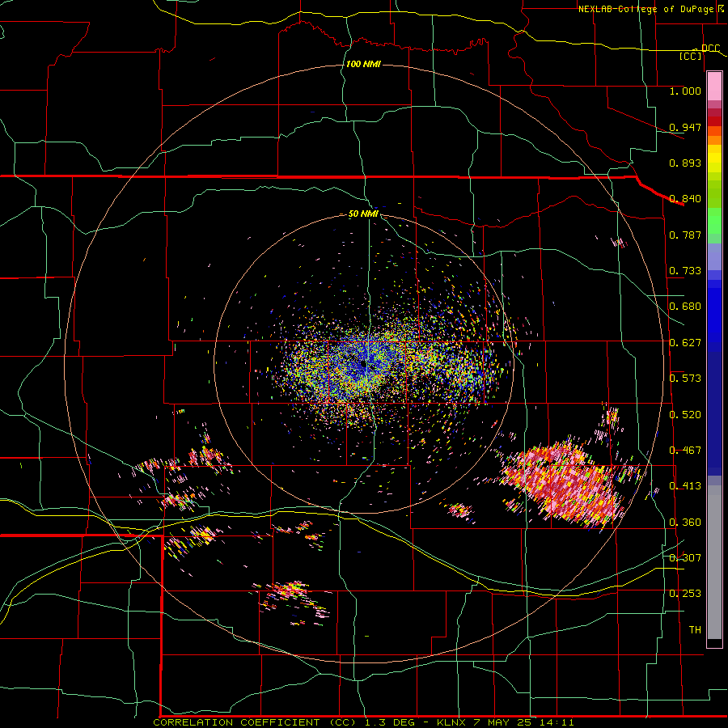Image resolution: width=728 pixels, height=728 pixels.
Task: Click the 0.627 scale value
Action: tap(685, 342)
